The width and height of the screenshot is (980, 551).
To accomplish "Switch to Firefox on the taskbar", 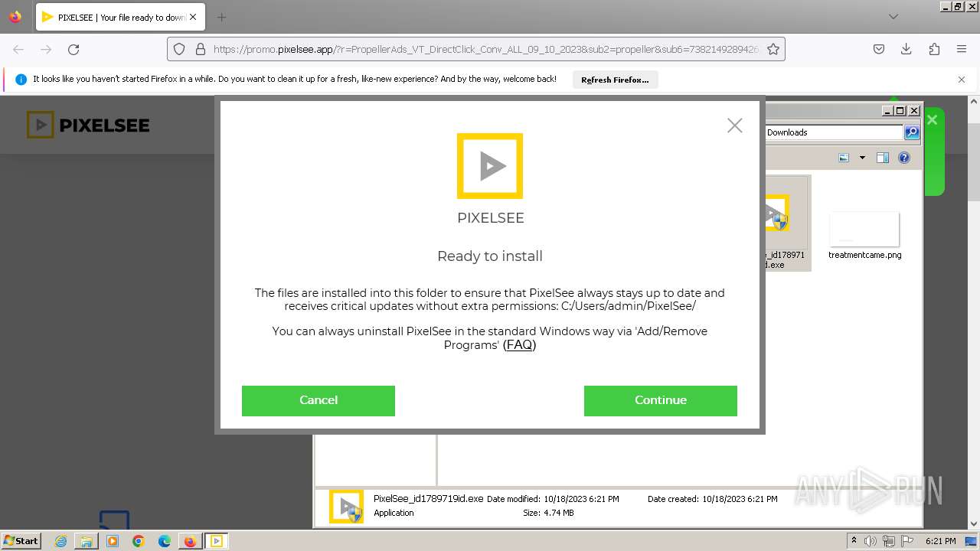I will tap(190, 541).
